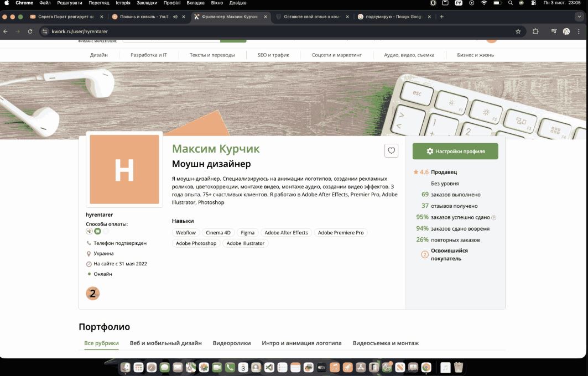Click the Adobe After Effects skill tag
Screen dimensions: 588x376
click(x=286, y=233)
